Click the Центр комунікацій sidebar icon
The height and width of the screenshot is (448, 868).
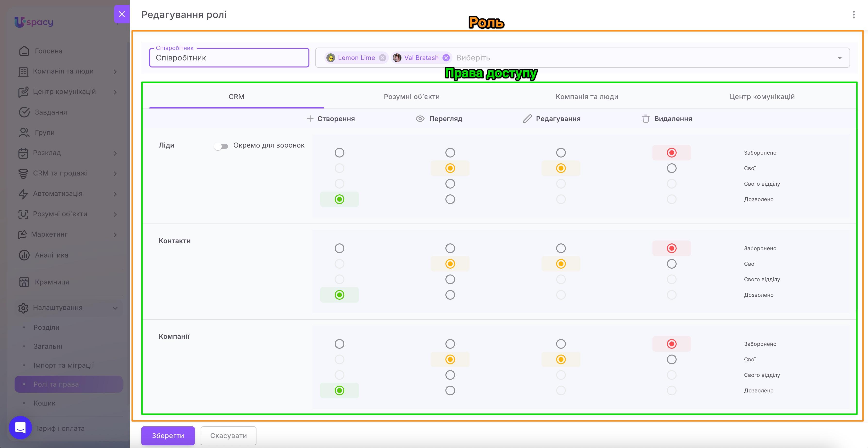coord(23,92)
